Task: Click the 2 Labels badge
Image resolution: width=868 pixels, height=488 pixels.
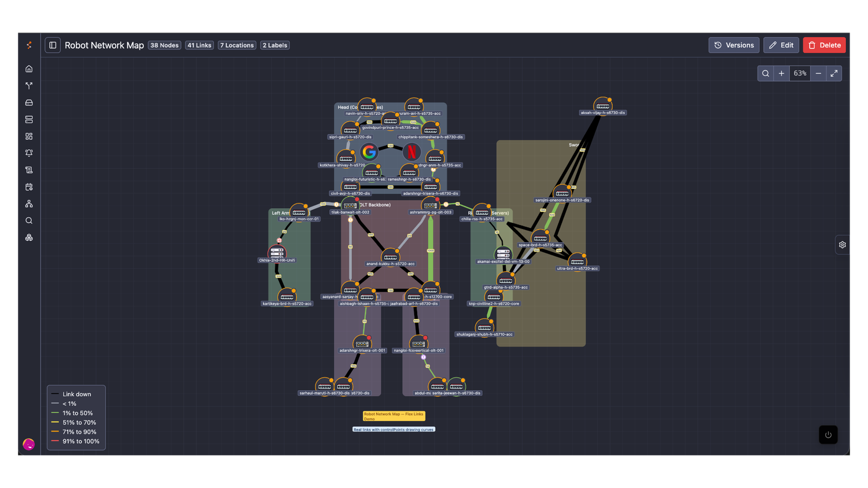Action: tap(275, 45)
